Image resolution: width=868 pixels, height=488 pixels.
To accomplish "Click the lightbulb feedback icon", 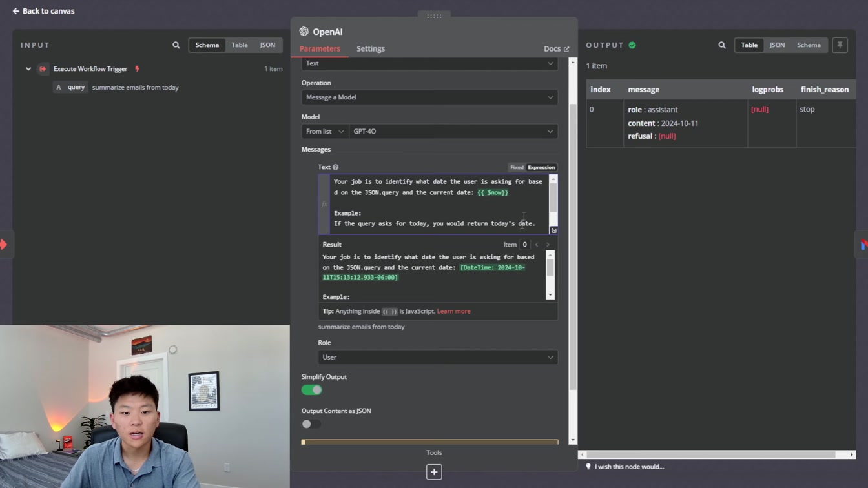I will pos(588,467).
